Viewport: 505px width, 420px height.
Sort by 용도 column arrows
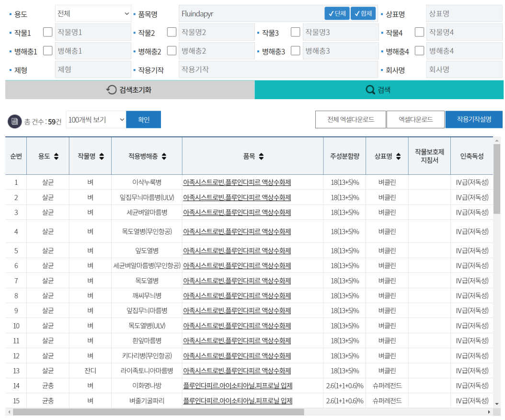(x=57, y=157)
